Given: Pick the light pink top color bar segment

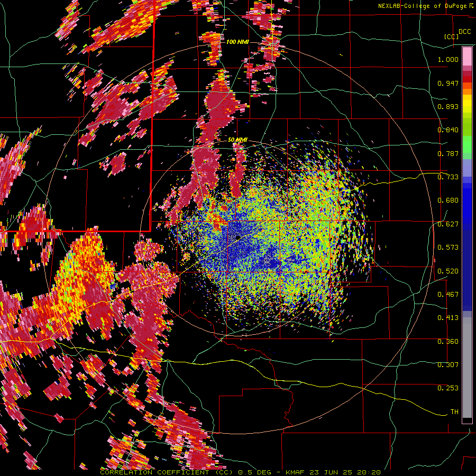Looking at the screenshot, I should pyautogui.click(x=467, y=57).
